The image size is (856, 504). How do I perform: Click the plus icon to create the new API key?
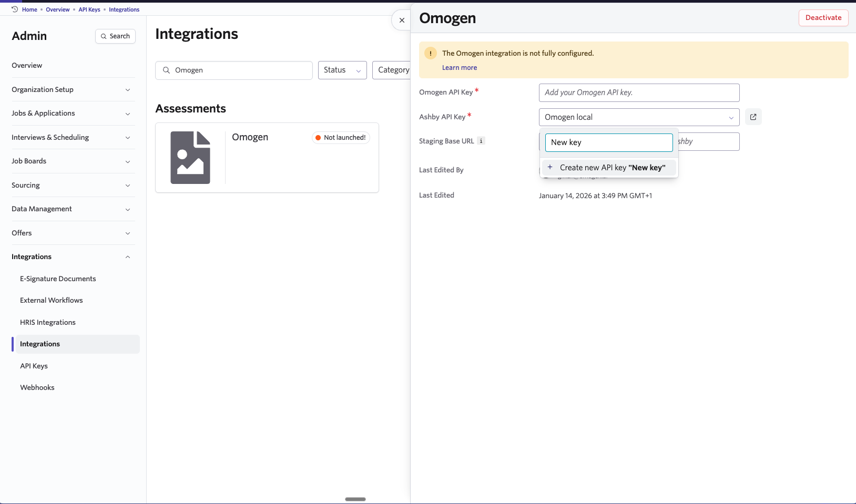(550, 167)
